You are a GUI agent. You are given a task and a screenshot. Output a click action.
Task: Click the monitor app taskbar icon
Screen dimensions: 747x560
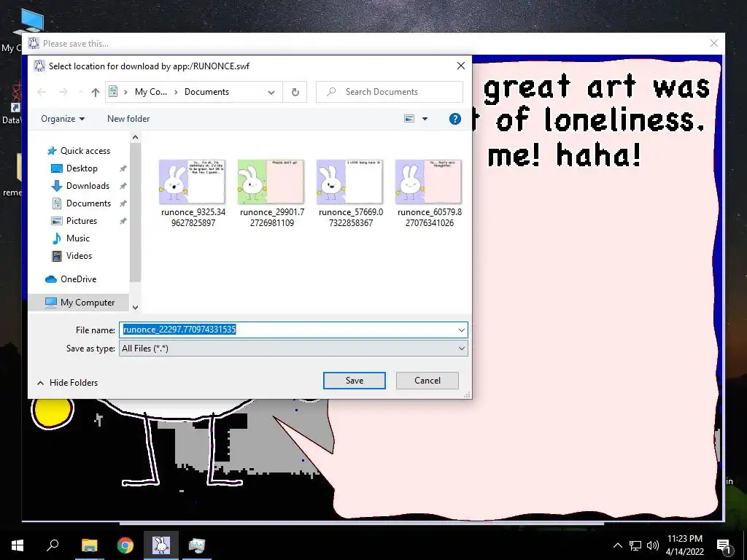click(197, 545)
